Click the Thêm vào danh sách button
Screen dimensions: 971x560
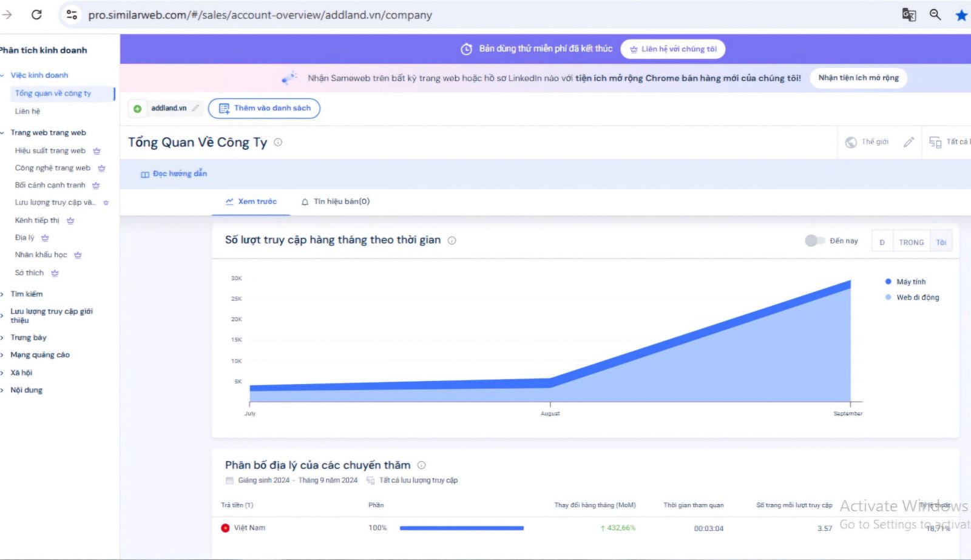[264, 108]
